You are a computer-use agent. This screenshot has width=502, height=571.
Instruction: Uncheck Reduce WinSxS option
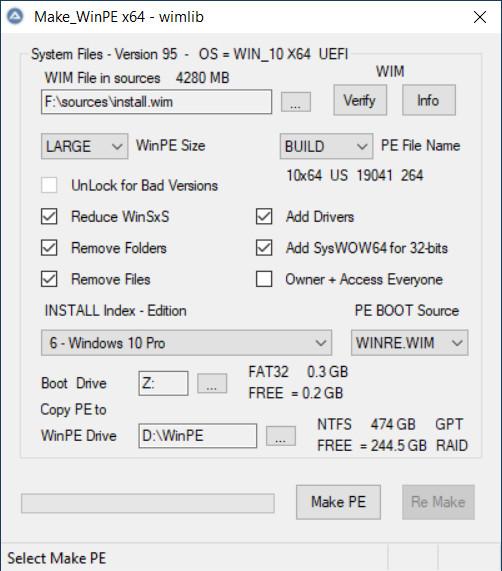[x=49, y=216]
